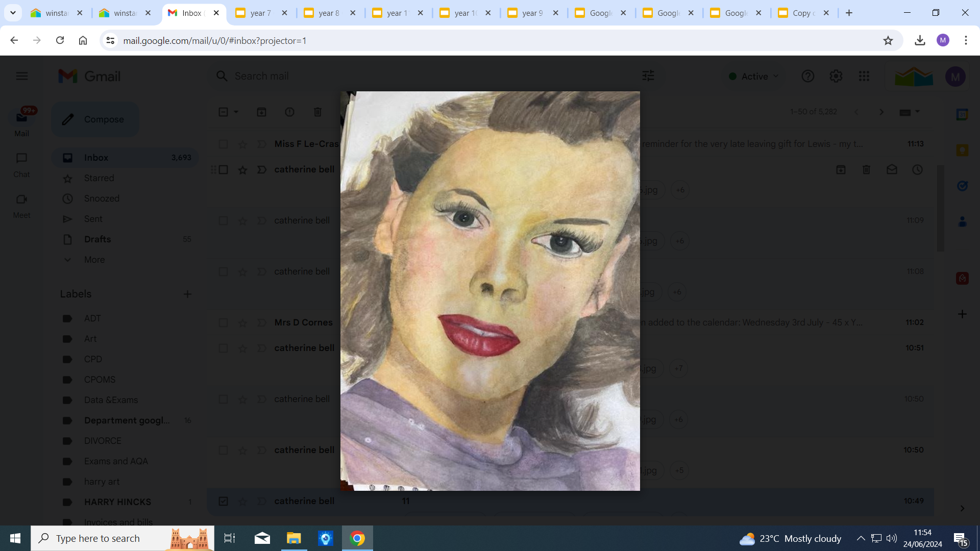Open the Drafts folder
Screen dimensions: 980x551
coord(125,239)
